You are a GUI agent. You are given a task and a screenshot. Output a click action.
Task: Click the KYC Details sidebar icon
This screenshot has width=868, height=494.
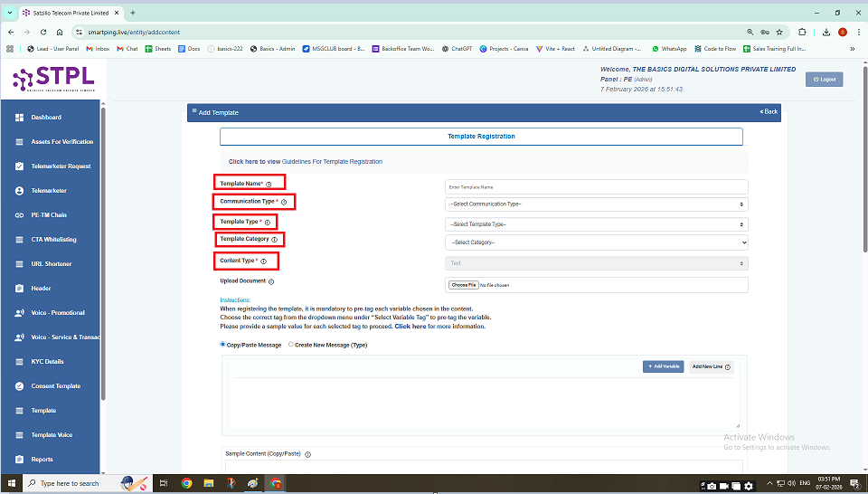pyautogui.click(x=20, y=362)
